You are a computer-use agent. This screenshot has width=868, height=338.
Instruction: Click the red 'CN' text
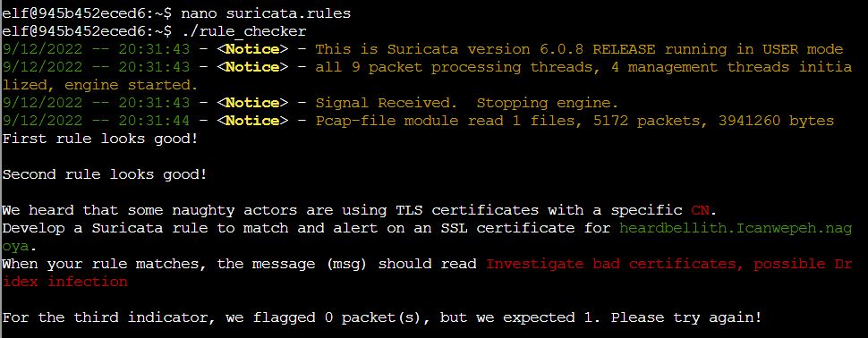point(701,210)
